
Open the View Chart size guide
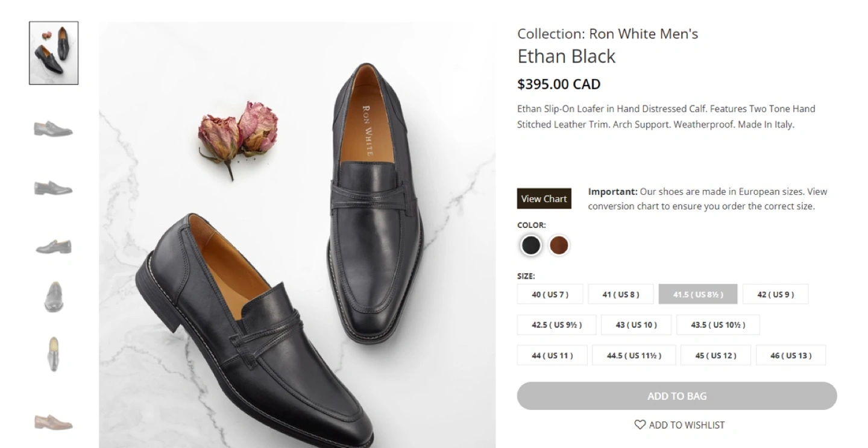click(x=544, y=199)
